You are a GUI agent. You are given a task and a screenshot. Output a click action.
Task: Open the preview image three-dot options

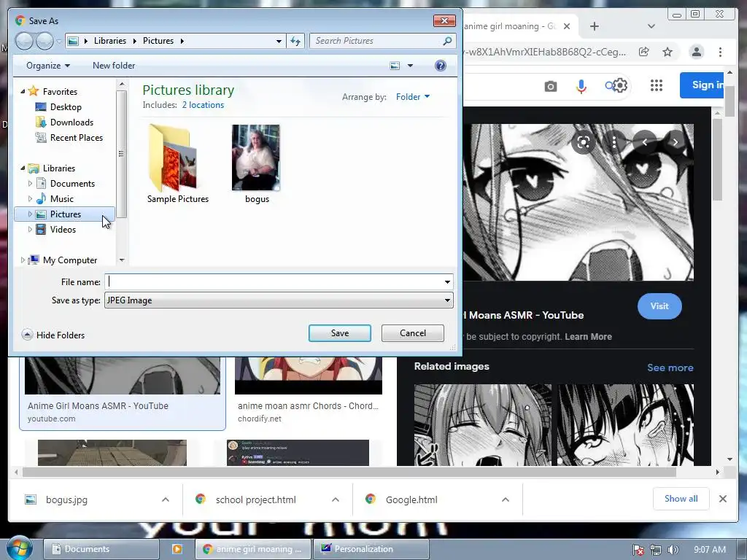[x=614, y=142]
